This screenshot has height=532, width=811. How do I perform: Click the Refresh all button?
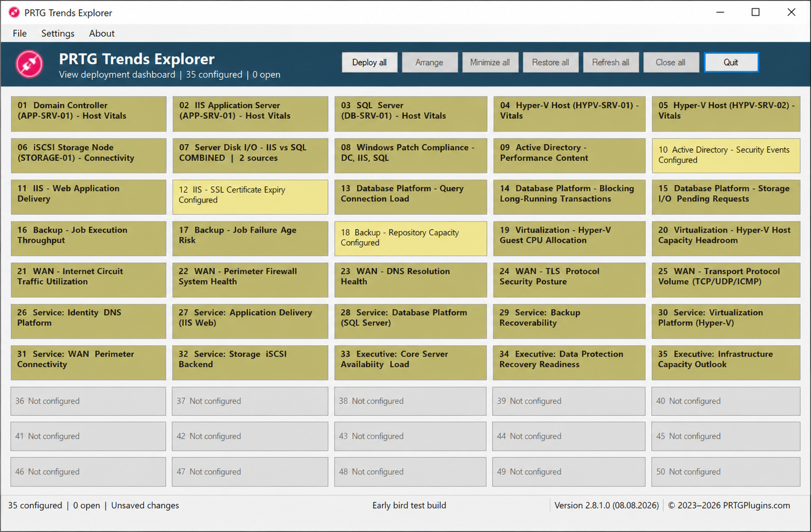coord(610,62)
